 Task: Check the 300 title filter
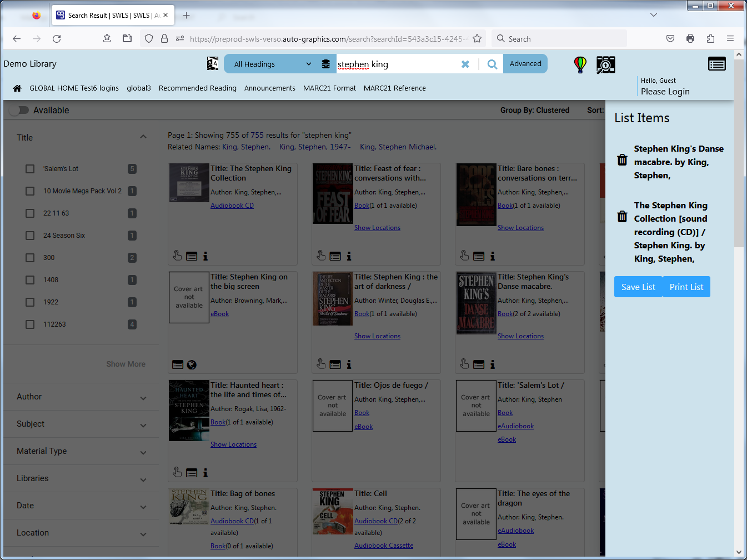(x=30, y=258)
